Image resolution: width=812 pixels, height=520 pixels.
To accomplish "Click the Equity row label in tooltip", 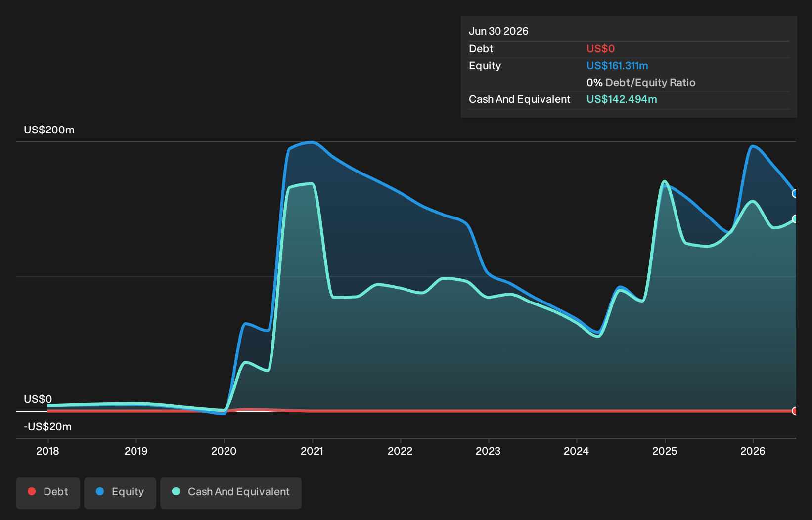I will coord(485,66).
